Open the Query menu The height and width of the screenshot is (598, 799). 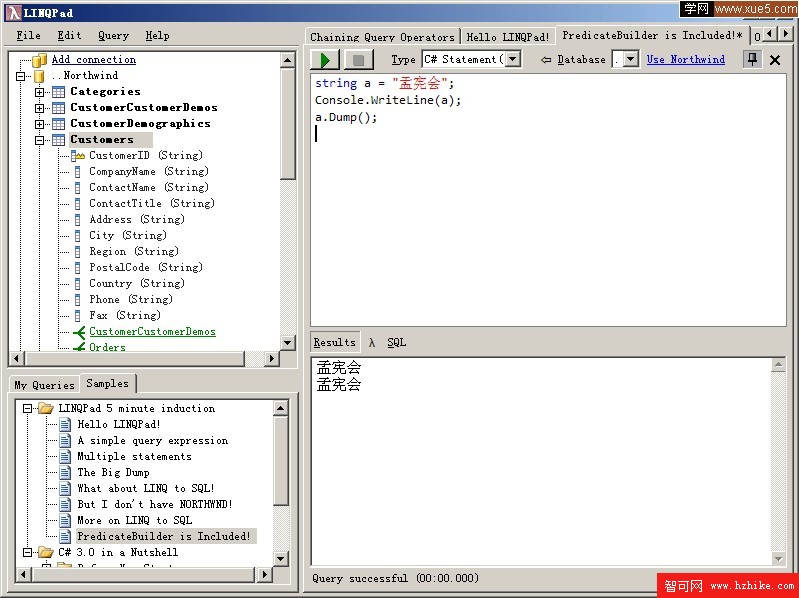(113, 36)
